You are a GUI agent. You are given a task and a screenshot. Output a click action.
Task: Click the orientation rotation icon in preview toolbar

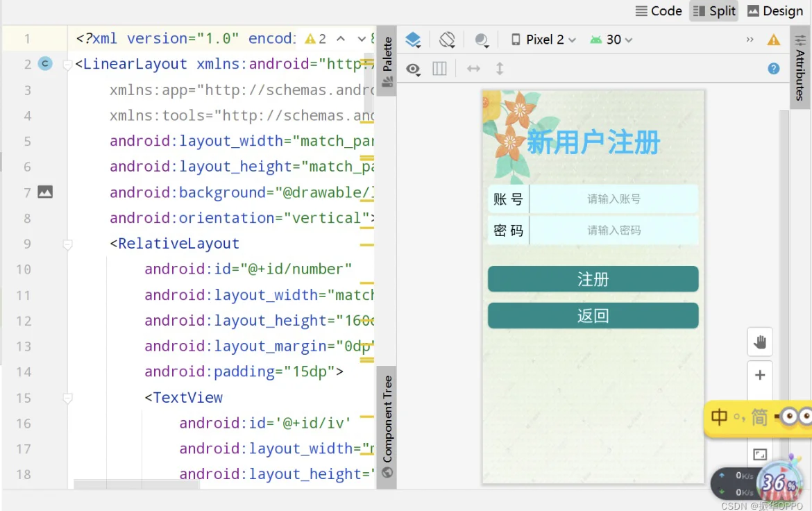(447, 40)
